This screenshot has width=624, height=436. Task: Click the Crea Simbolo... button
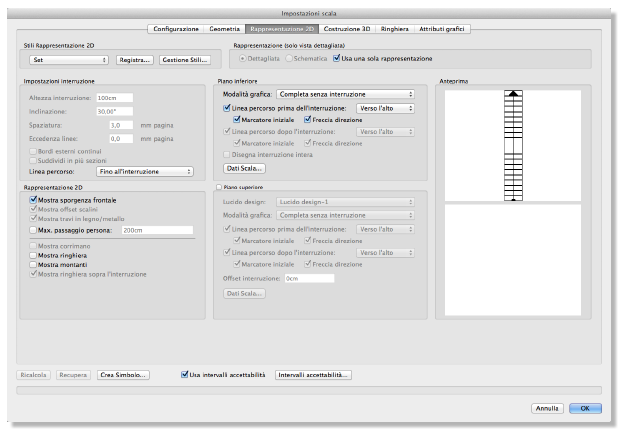[123, 375]
